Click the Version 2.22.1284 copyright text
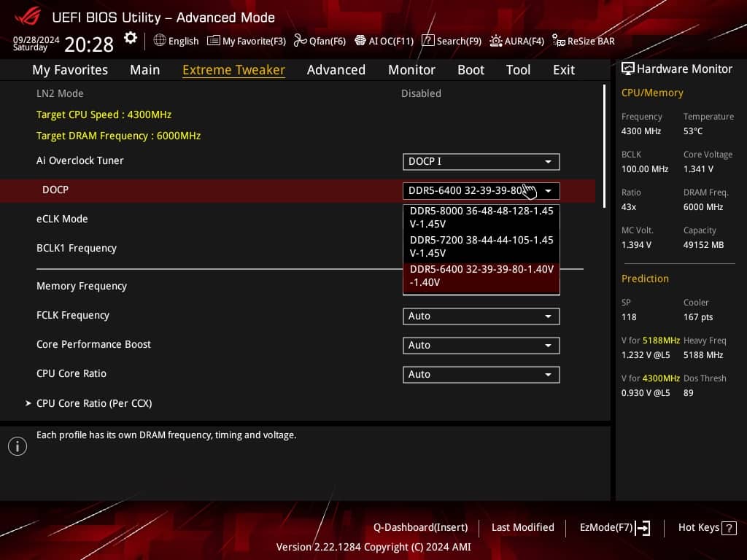This screenshot has height=560, width=747. coord(373,547)
